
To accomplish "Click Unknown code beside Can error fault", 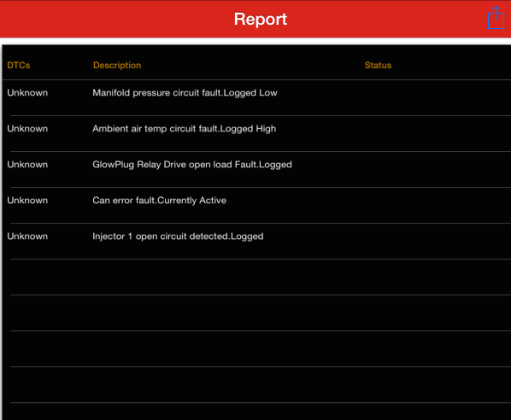I will click(x=27, y=201).
